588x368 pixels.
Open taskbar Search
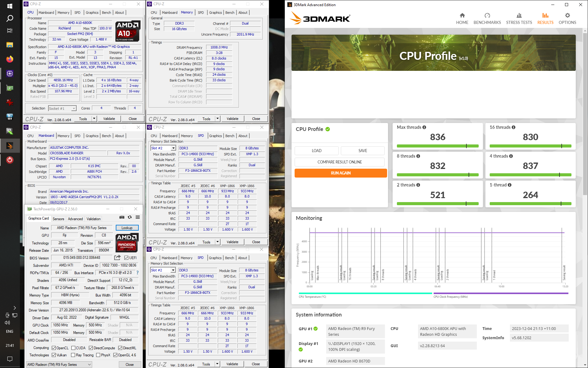click(x=10, y=18)
